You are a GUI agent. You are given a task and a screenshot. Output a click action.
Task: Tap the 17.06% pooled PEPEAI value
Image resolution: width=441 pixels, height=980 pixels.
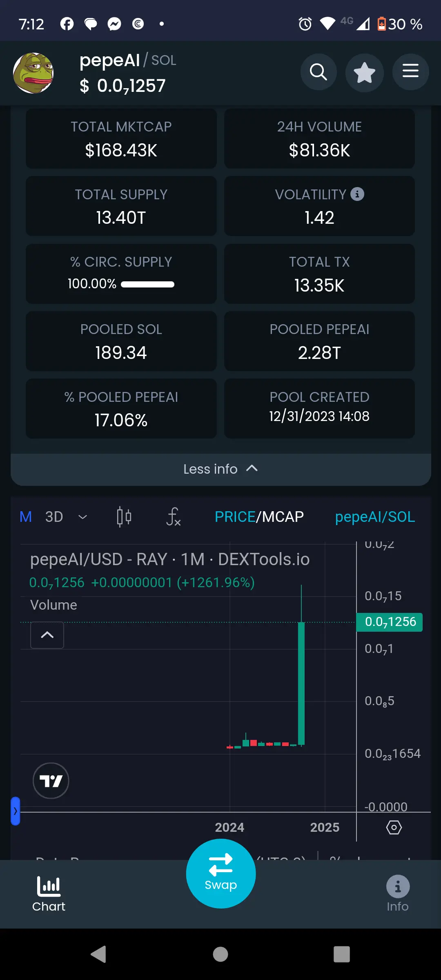tap(121, 420)
